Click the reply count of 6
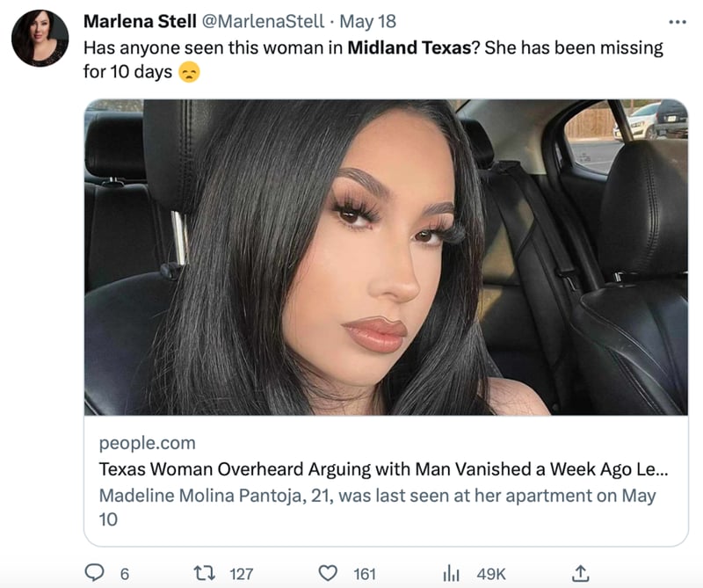 [x=124, y=574]
